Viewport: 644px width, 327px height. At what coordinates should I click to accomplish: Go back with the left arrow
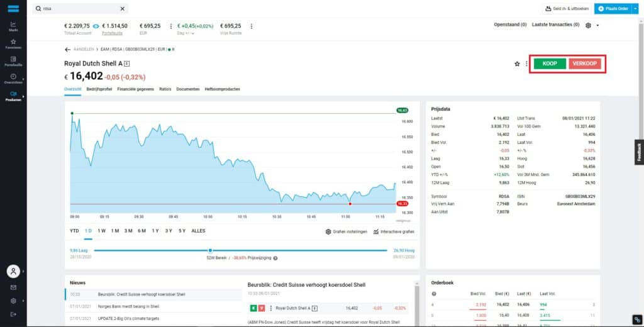click(68, 49)
